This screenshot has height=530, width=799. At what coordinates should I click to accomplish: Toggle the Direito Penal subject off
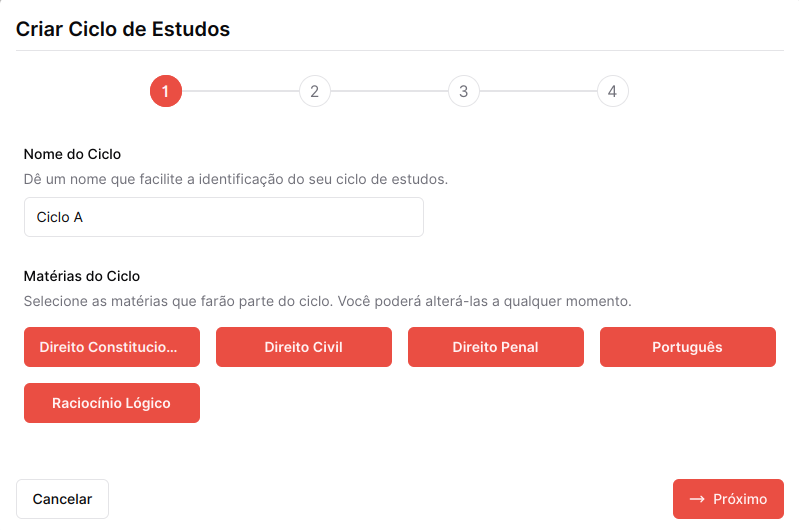point(496,347)
